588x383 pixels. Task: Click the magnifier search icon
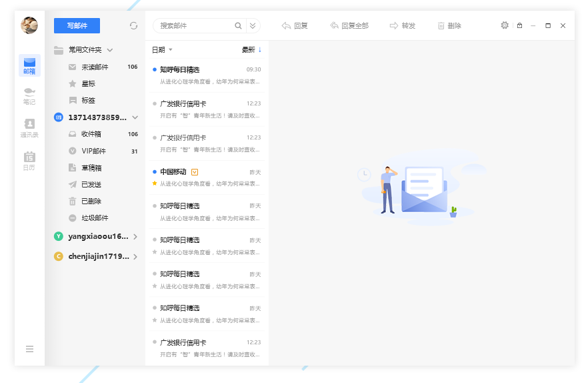coord(238,25)
